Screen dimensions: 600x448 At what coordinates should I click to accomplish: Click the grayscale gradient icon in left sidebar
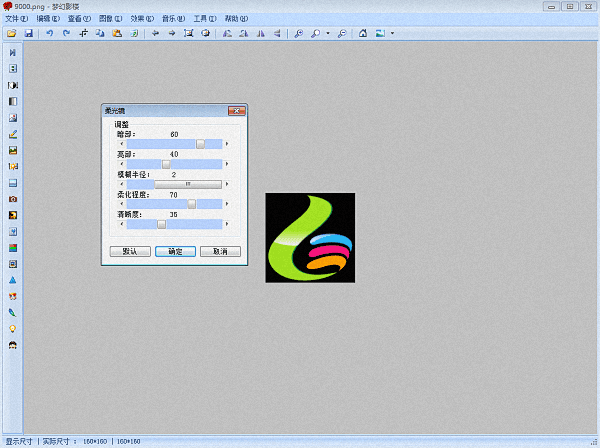click(x=13, y=101)
